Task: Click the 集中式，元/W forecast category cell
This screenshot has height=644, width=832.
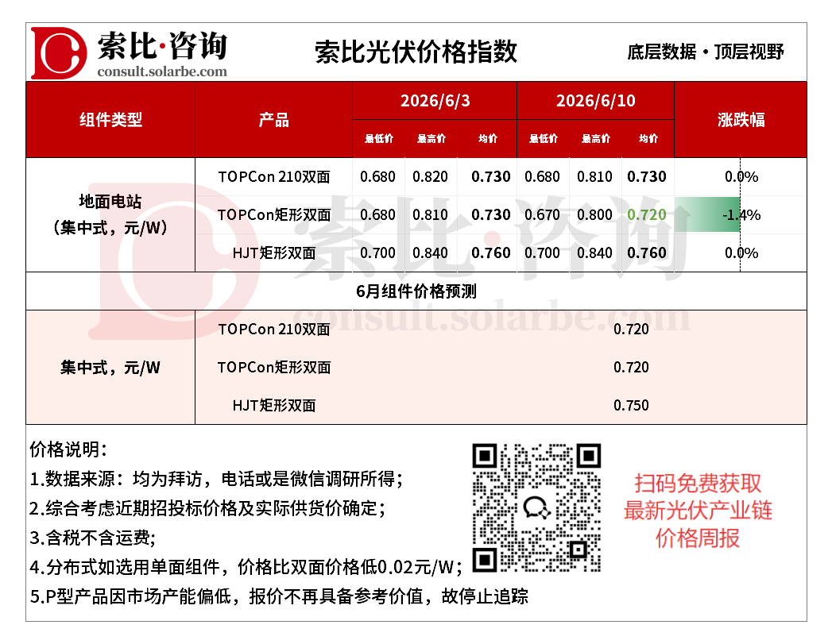Action: 110,368
